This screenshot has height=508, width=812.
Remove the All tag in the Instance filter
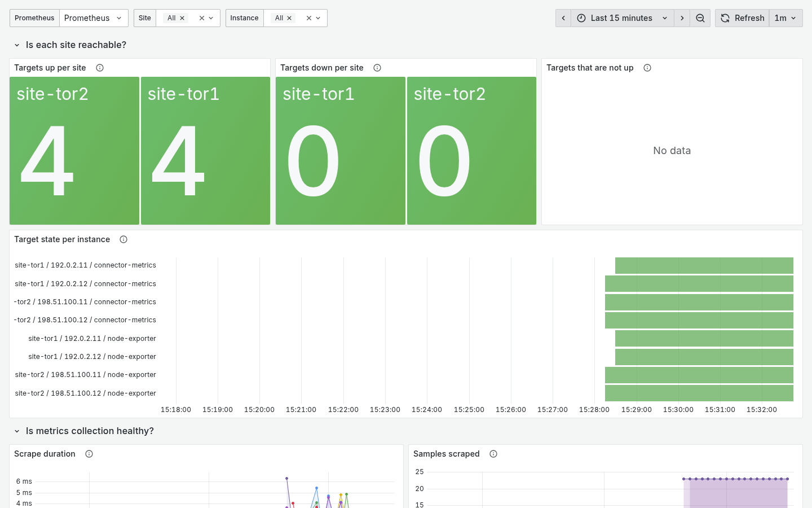289,18
